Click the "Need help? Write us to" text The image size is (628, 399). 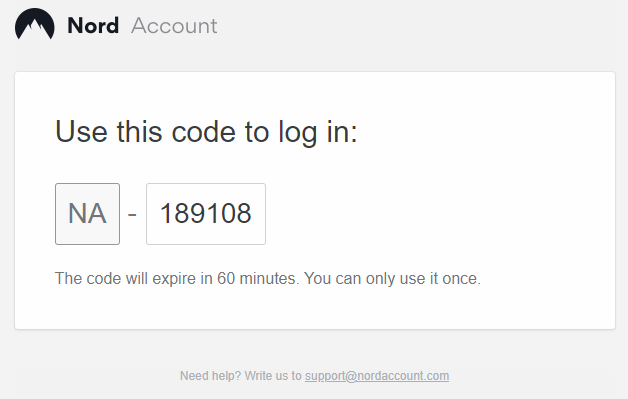click(241, 376)
